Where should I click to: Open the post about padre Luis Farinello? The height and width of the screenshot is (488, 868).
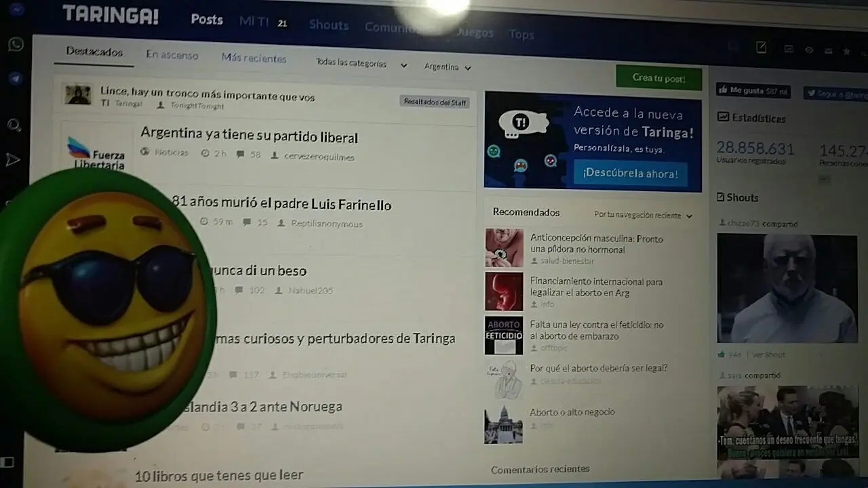281,203
